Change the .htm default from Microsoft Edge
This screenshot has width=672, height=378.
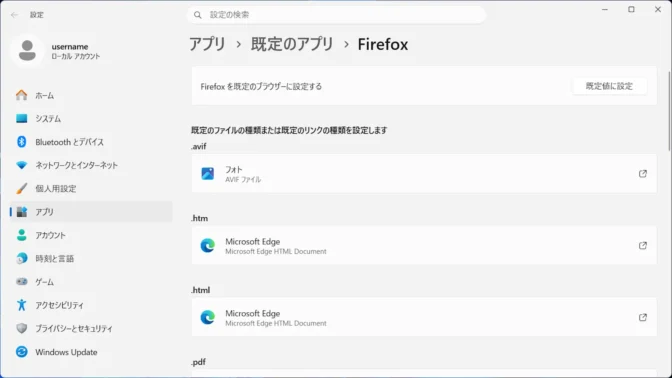(x=424, y=246)
